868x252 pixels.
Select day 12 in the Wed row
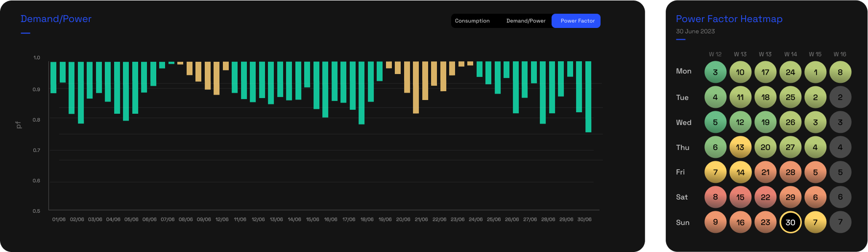click(x=740, y=122)
